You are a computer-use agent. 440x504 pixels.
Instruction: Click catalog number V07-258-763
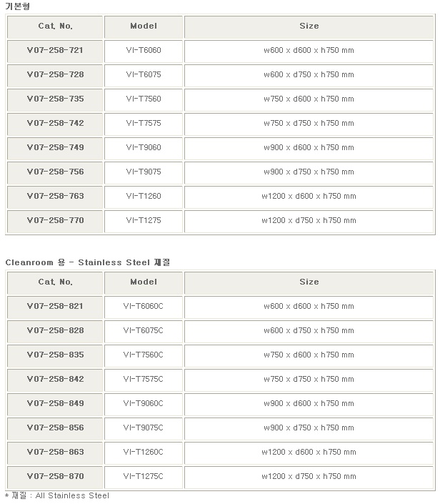pos(55,197)
